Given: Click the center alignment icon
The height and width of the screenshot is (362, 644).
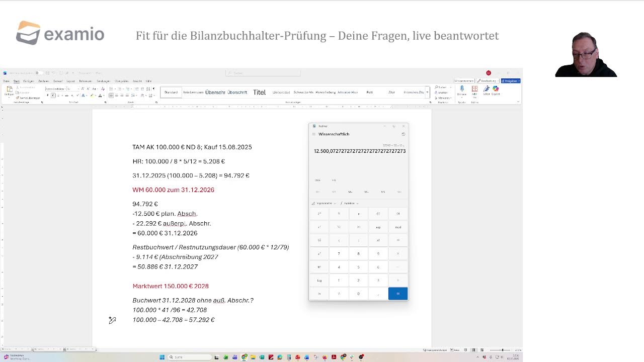Looking at the screenshot, I should point(117,95).
